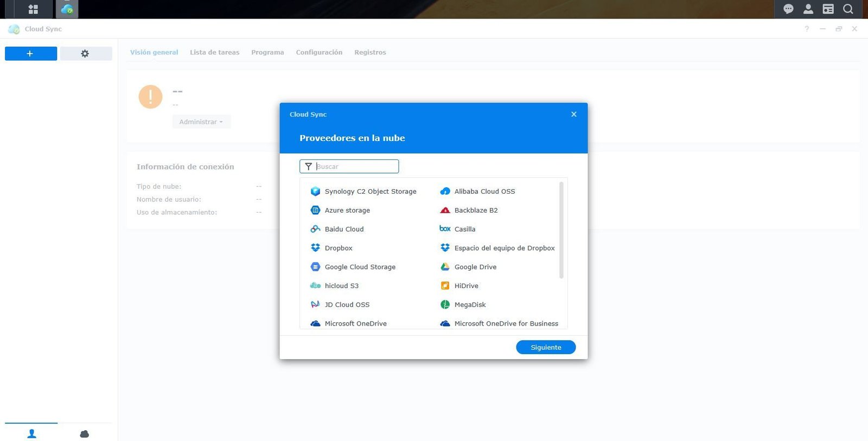Viewport: 868px width, 441px height.
Task: Select the 'JD Cloud OSS' label
Action: [x=347, y=305]
